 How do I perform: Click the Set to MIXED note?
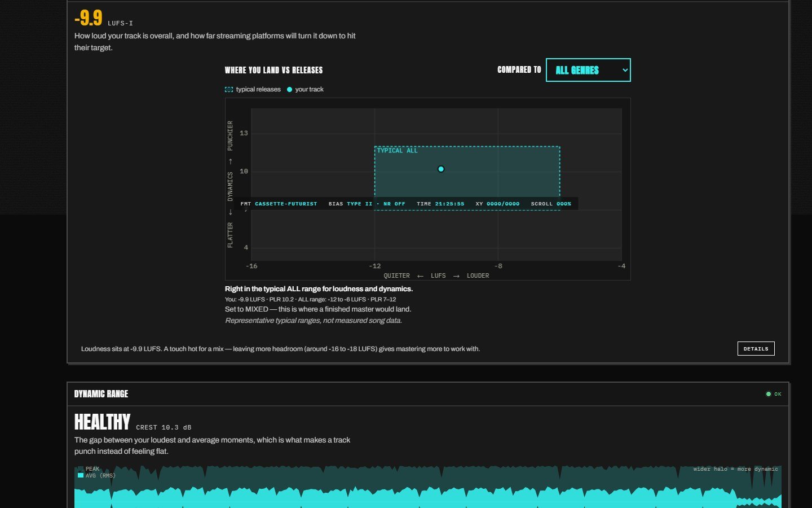click(x=318, y=309)
